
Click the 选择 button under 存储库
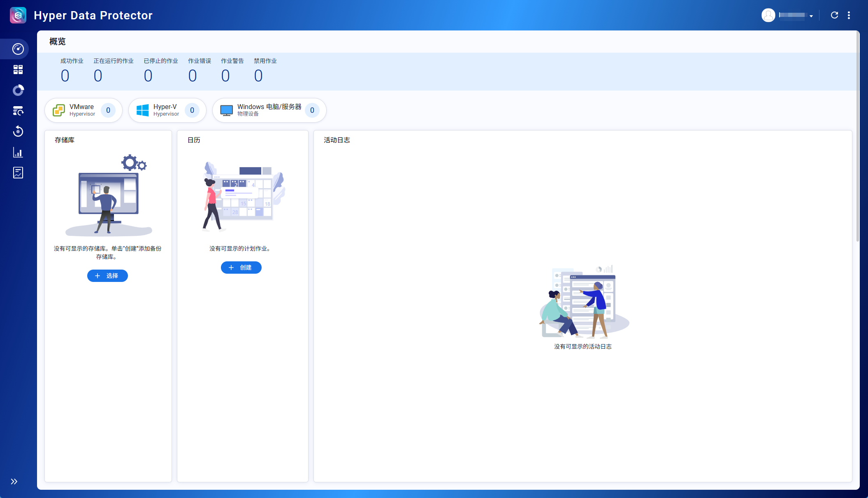click(107, 276)
